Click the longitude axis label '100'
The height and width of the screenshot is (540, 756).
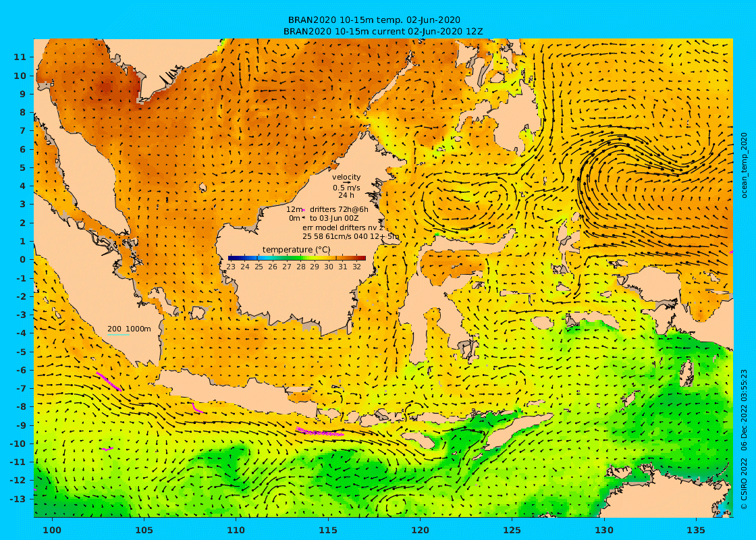pyautogui.click(x=52, y=531)
